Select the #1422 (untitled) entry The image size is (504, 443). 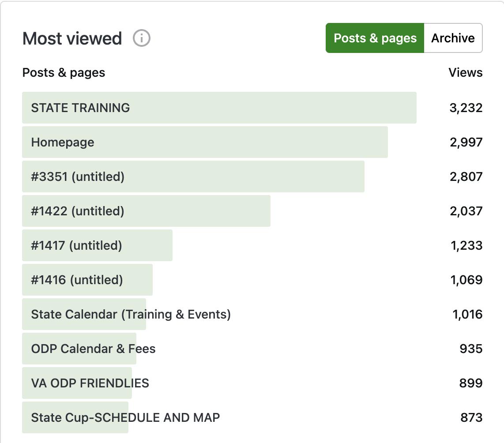point(78,211)
